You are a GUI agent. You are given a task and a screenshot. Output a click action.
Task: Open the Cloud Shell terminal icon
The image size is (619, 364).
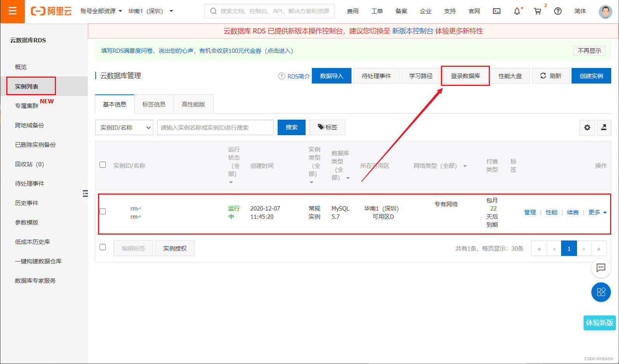(x=497, y=11)
